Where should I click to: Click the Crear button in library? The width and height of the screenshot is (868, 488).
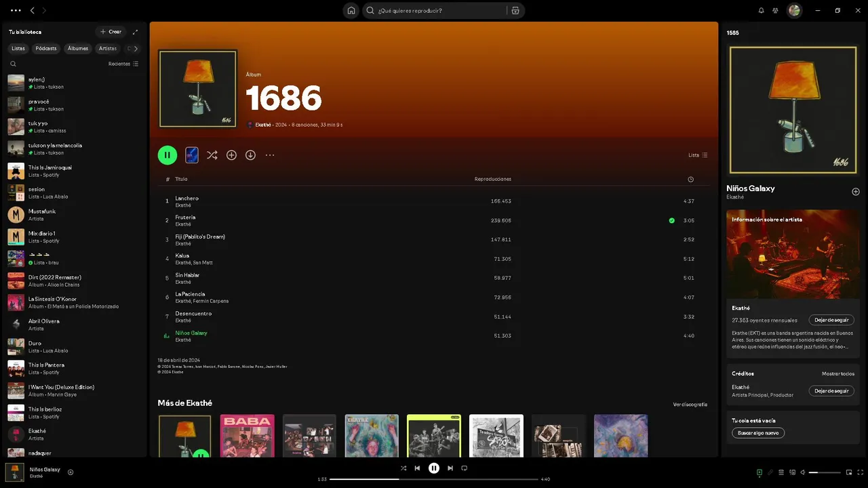coord(111,32)
